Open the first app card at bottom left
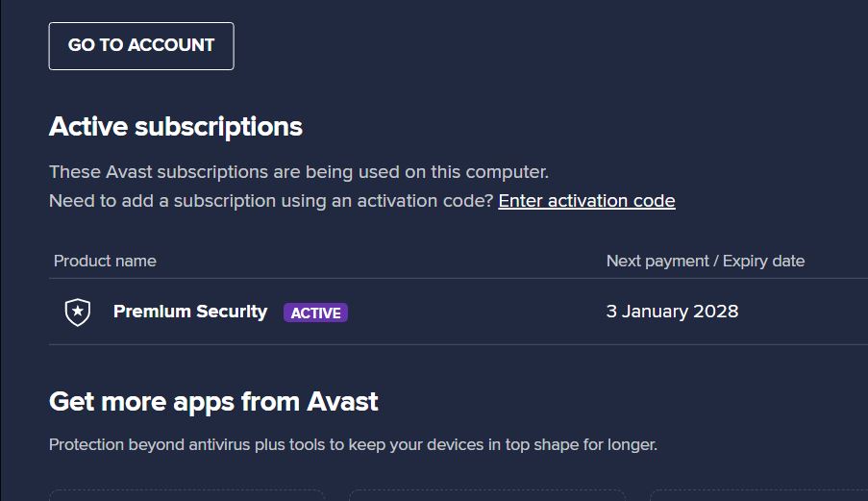Image resolution: width=868 pixels, height=501 pixels. [x=186, y=495]
